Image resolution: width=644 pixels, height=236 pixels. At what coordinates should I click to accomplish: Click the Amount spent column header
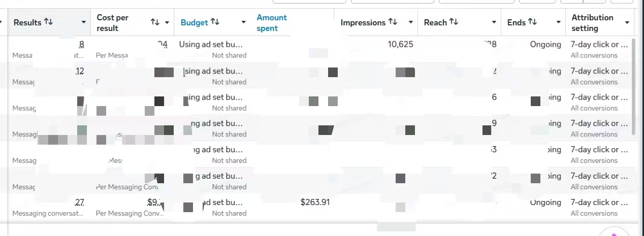click(272, 23)
